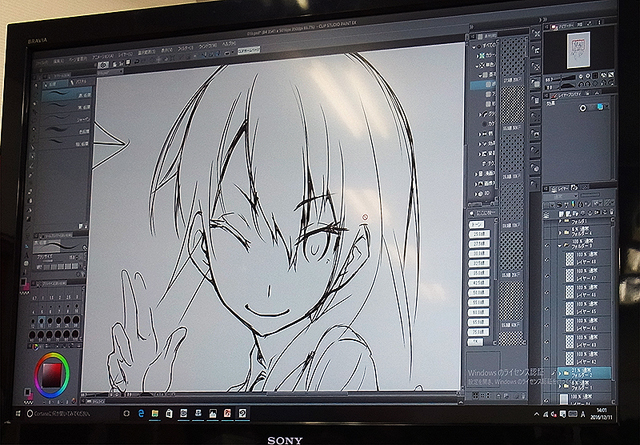Viewport: 640px width, 445px height.
Task: Open the ヘルプ menu
Action: click(229, 44)
